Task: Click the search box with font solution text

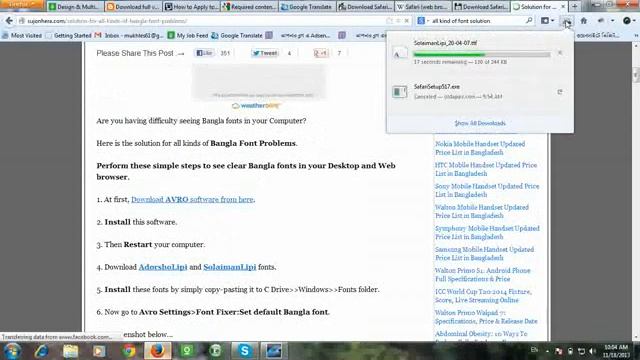Action: [477, 21]
